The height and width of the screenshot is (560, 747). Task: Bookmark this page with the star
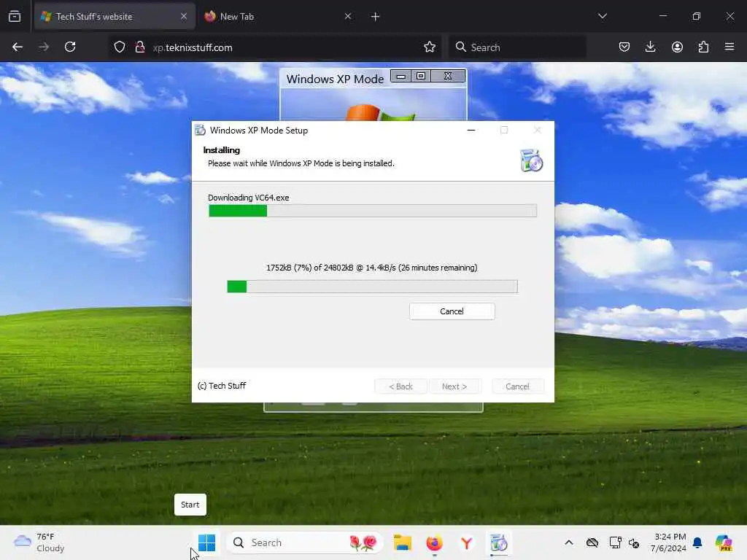coord(430,47)
